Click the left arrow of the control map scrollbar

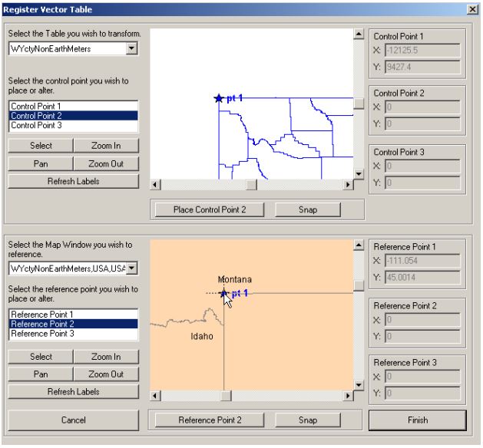pos(155,185)
